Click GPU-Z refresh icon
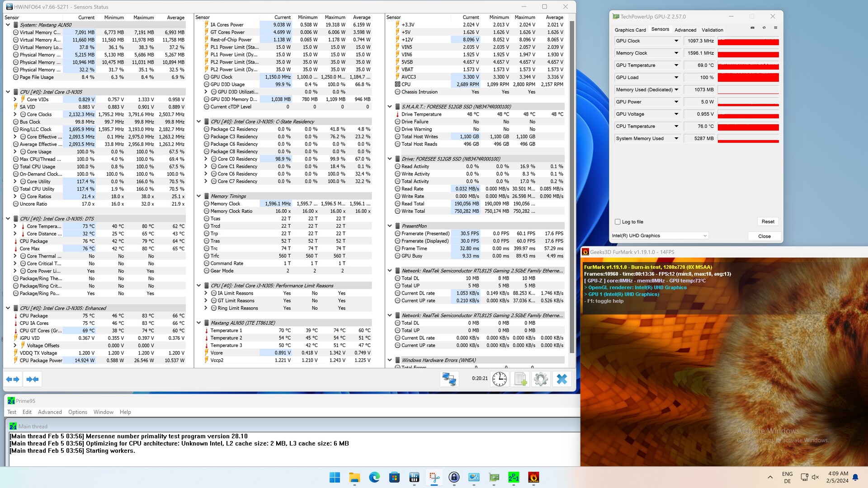This screenshot has width=868, height=488. click(764, 28)
